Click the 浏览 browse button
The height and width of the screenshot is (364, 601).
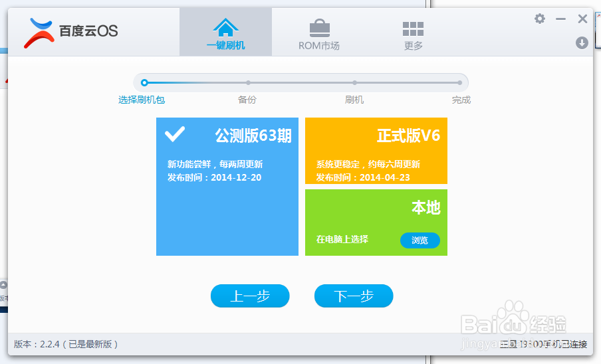[420, 240]
